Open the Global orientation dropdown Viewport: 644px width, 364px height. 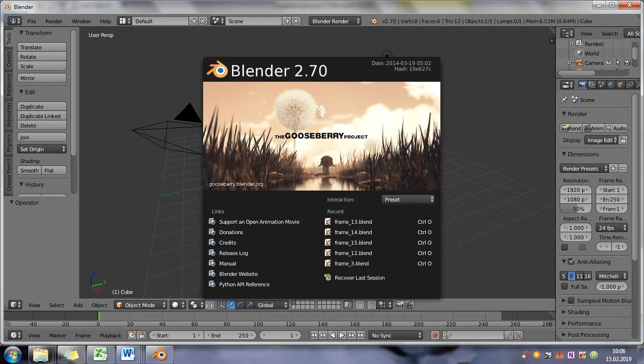click(272, 305)
